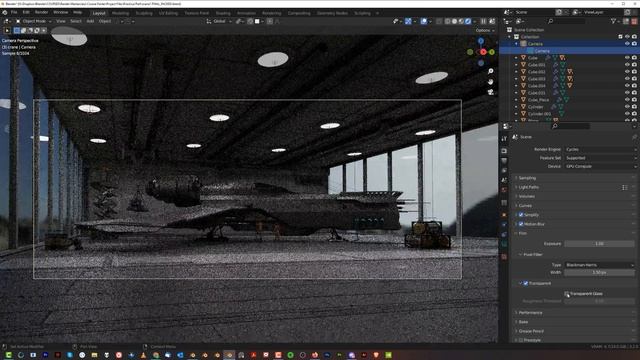The width and height of the screenshot is (640, 360).
Task: Toggle the viewport gizmos icon
Action: point(408,21)
